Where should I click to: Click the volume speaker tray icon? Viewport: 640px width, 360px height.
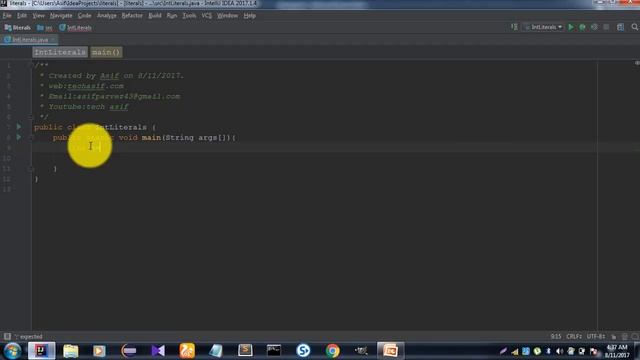coord(559,351)
